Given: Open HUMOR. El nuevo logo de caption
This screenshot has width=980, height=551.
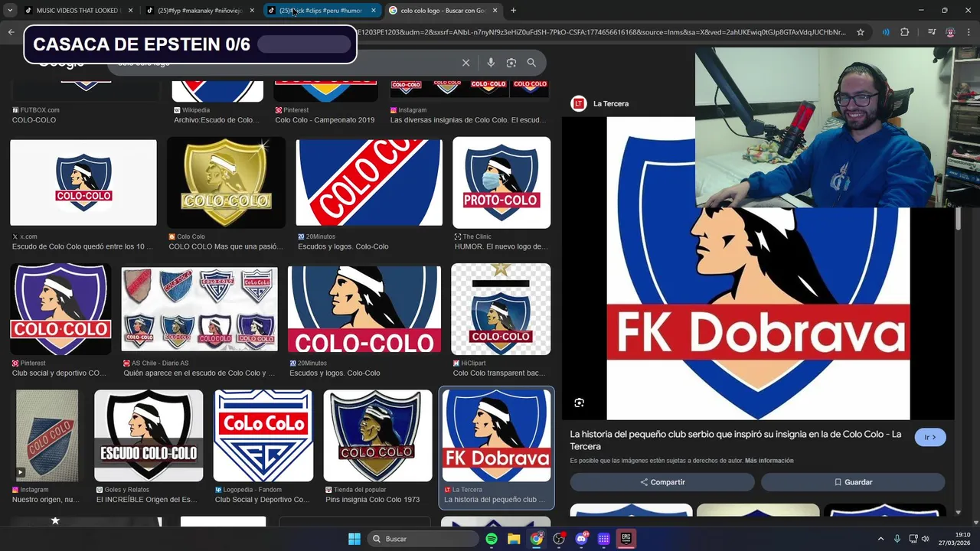Looking at the screenshot, I should (500, 246).
